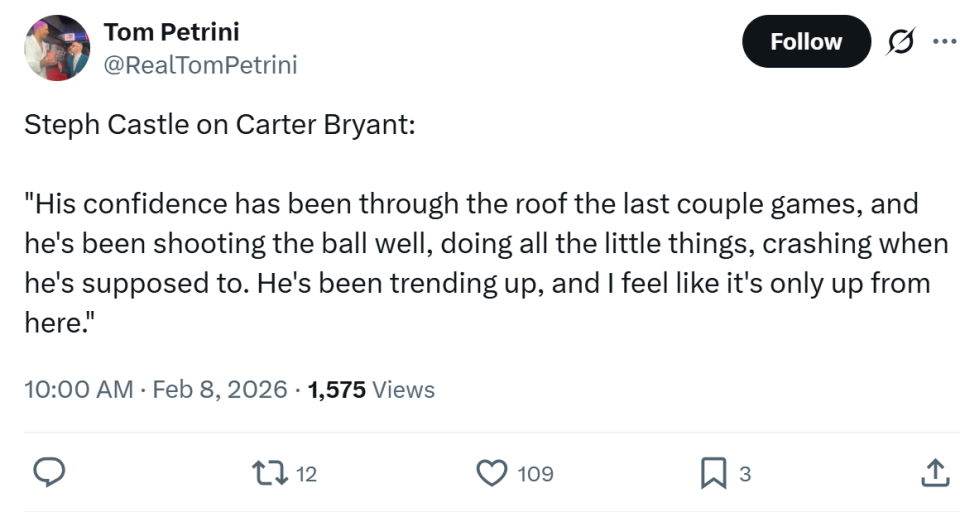This screenshot has height=512, width=960.
Task: Click the Tom Petrini display name
Action: (x=171, y=32)
